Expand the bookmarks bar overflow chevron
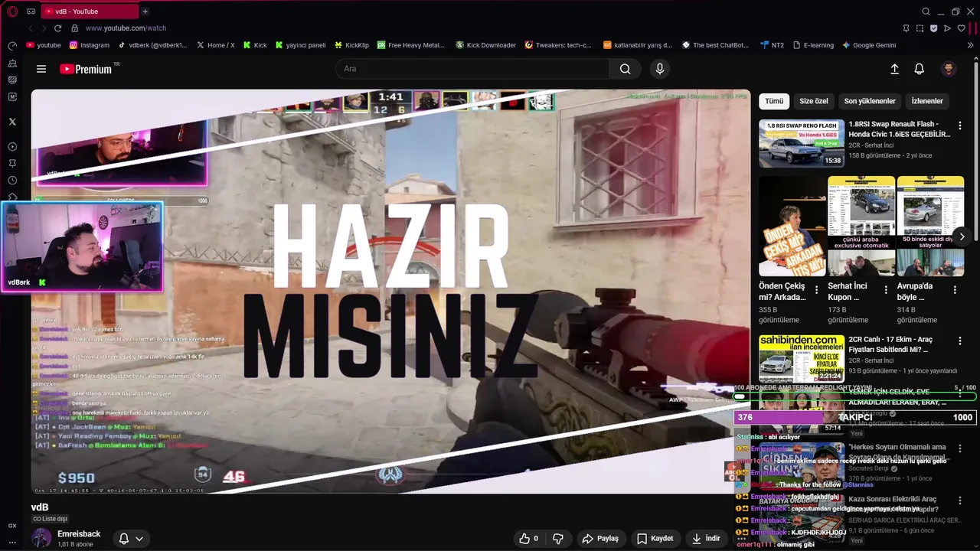 971,45
